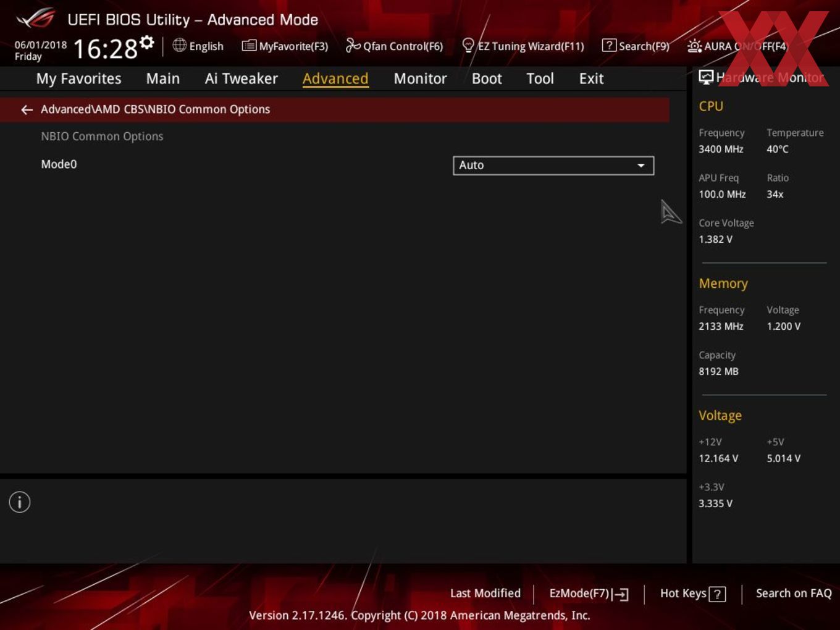
Task: Select the Mode0 setting label
Action: click(59, 164)
